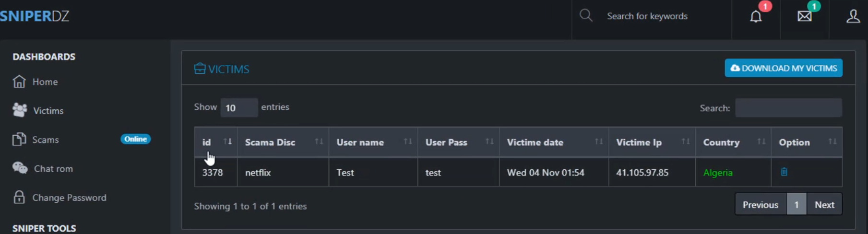Sort by Victime date column
Screen dimensions: 868x234
pyautogui.click(x=599, y=141)
